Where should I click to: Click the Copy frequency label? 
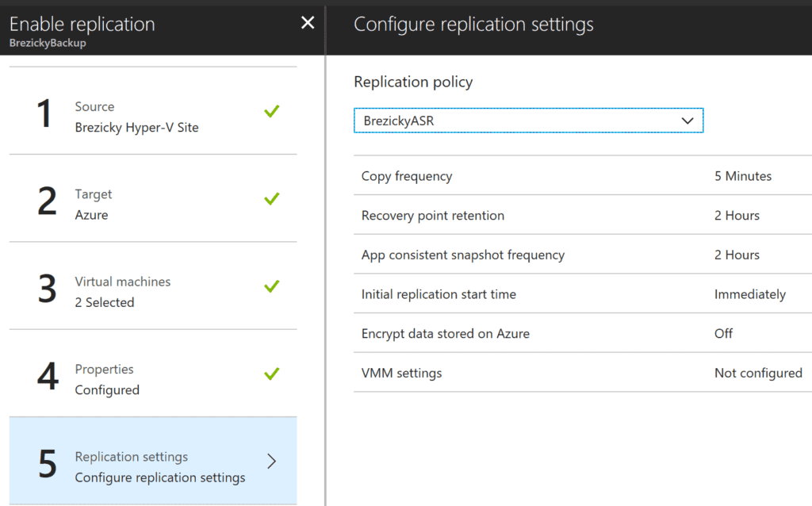(407, 176)
